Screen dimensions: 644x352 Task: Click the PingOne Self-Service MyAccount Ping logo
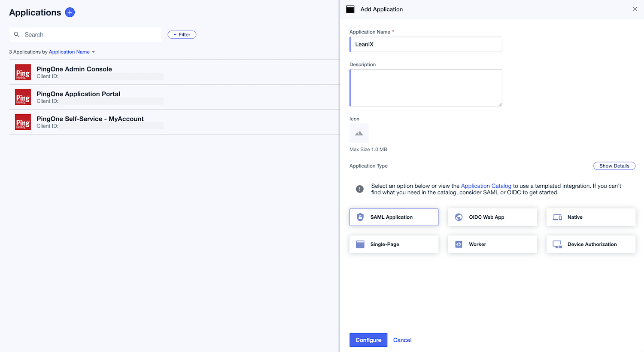(23, 122)
